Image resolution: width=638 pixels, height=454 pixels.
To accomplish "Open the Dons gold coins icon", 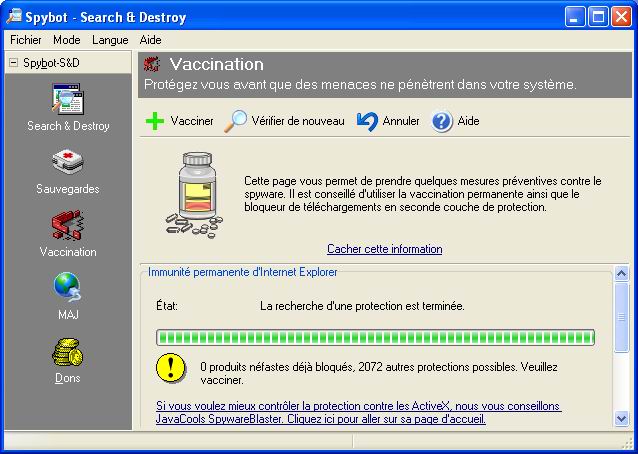I will pyautogui.click(x=67, y=352).
